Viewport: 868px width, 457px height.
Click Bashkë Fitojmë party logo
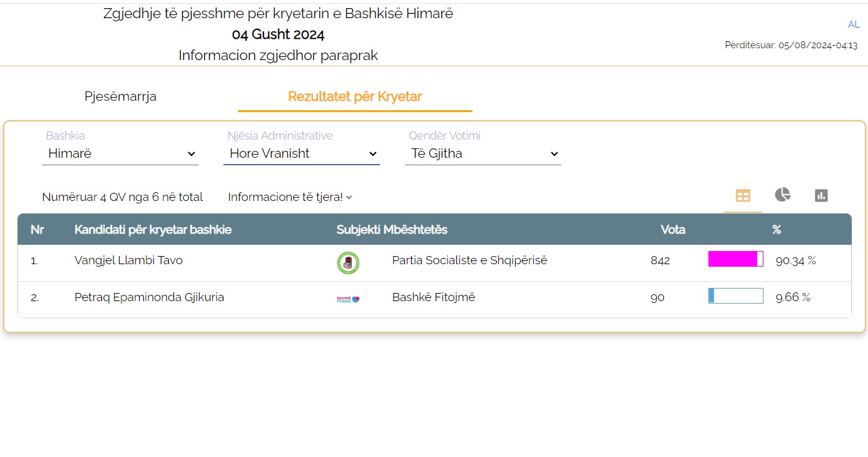[348, 299]
